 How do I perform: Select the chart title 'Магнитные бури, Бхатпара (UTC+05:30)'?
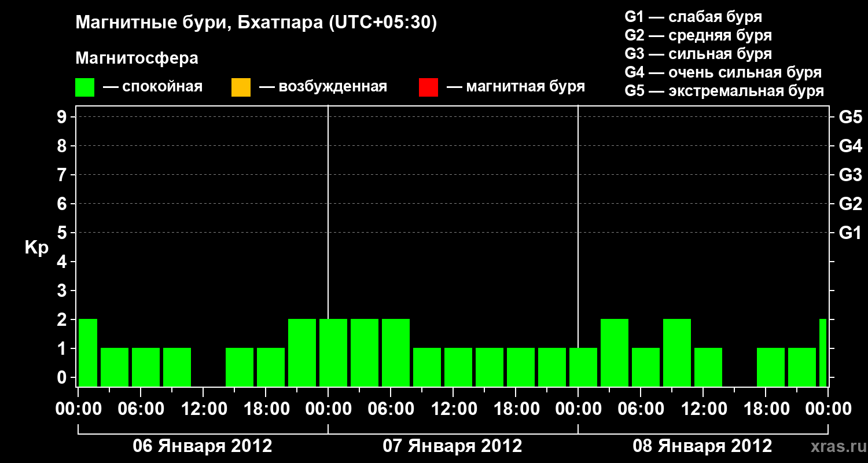coord(256,23)
